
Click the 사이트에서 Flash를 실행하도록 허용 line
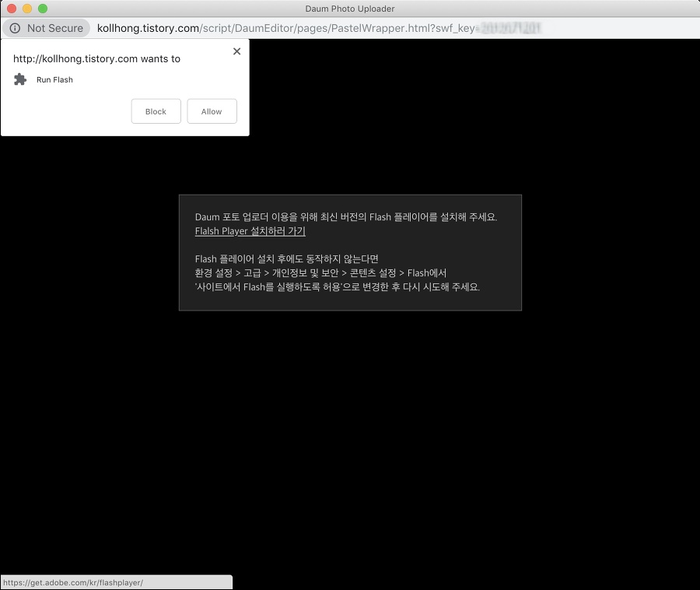[337, 287]
